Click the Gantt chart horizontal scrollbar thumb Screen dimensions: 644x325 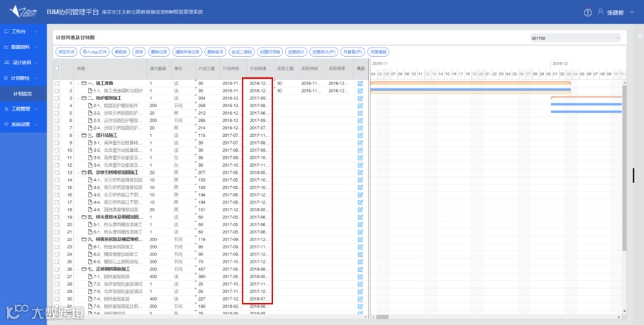(x=382, y=316)
